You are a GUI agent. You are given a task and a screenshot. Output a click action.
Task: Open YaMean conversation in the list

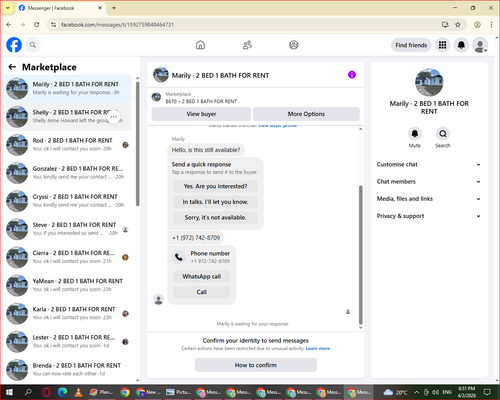coord(68,285)
